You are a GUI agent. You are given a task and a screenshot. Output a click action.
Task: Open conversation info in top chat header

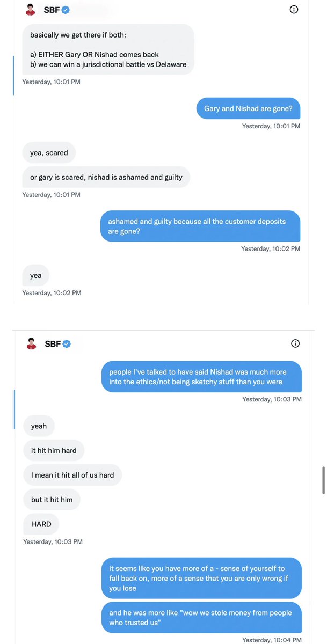click(294, 9)
